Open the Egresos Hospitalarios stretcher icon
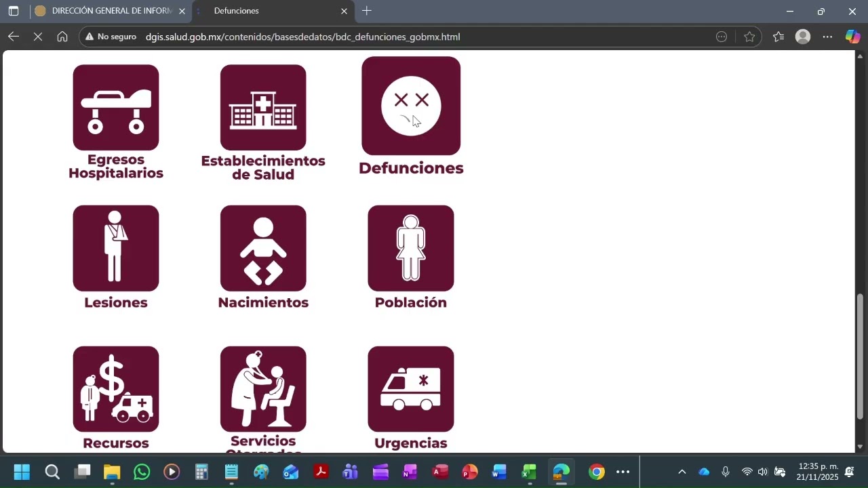This screenshot has width=868, height=488. pyautogui.click(x=116, y=107)
